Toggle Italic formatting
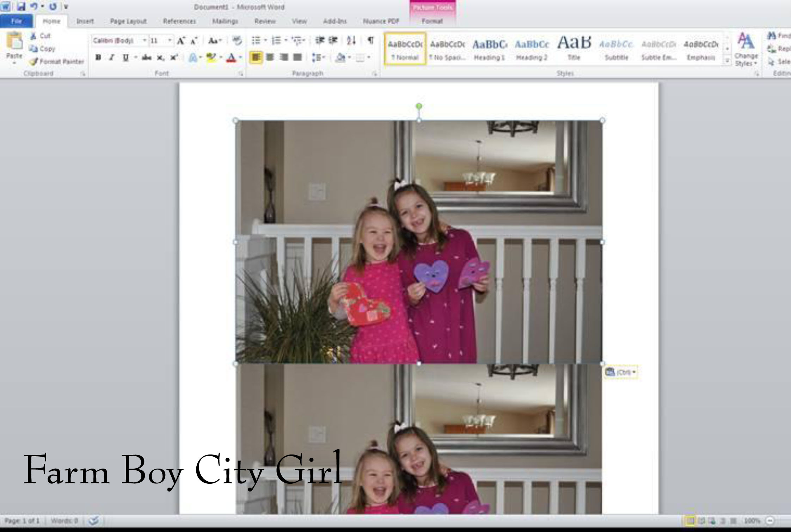The height and width of the screenshot is (532, 791). click(112, 57)
